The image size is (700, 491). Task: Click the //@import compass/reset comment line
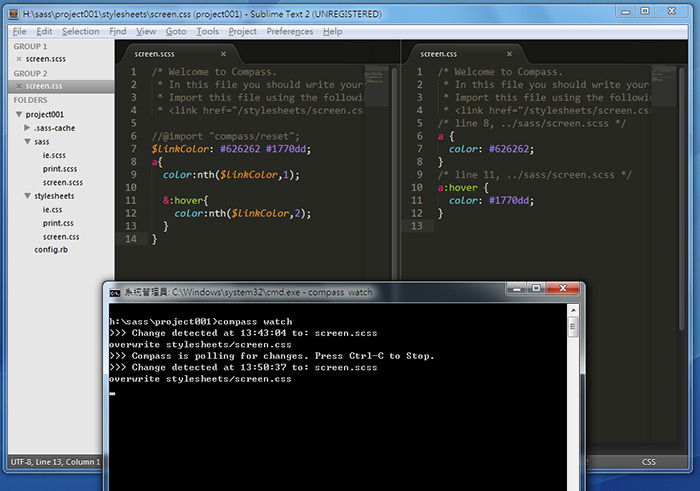point(225,136)
